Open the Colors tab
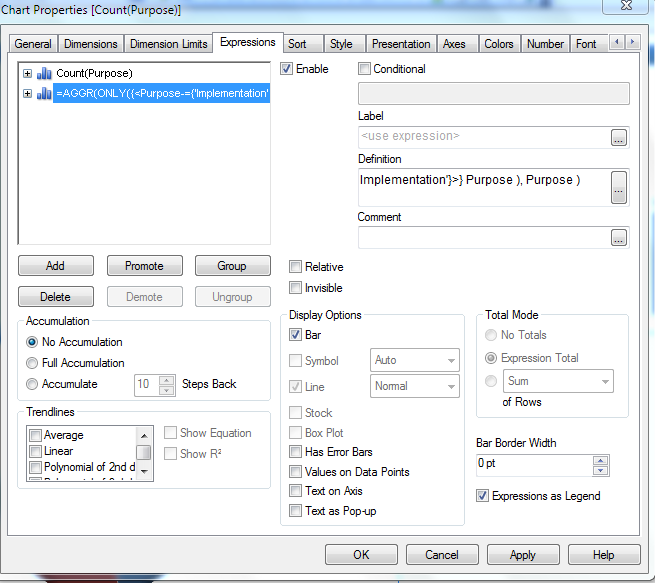Viewport: 655px width, 583px height. pyautogui.click(x=499, y=44)
